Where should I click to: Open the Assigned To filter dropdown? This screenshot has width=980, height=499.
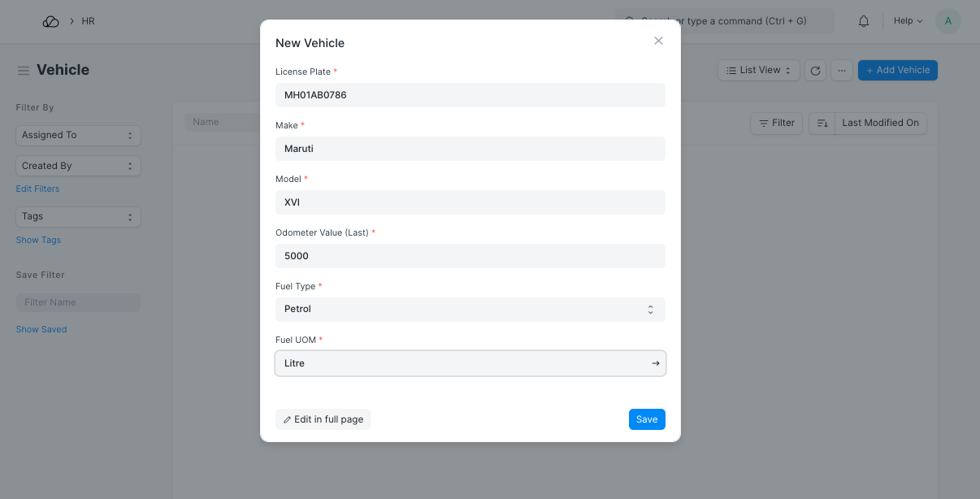pyautogui.click(x=78, y=136)
